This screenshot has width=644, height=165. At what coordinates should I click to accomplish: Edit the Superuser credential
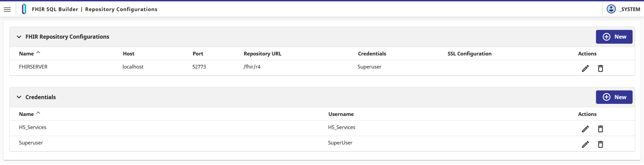(x=585, y=144)
